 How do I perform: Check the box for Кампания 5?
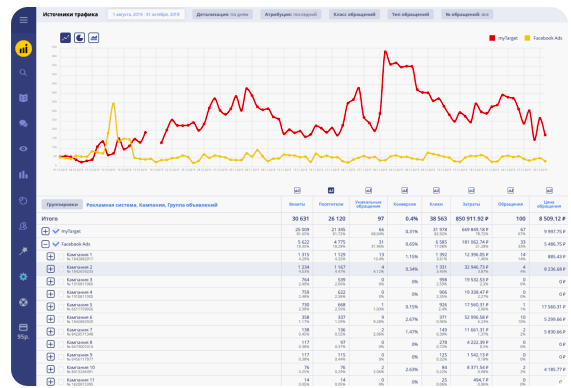[61, 307]
